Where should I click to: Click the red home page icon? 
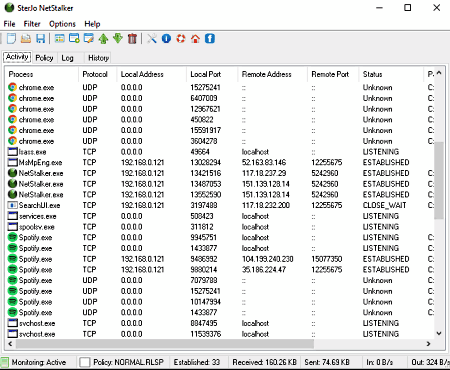(195, 39)
